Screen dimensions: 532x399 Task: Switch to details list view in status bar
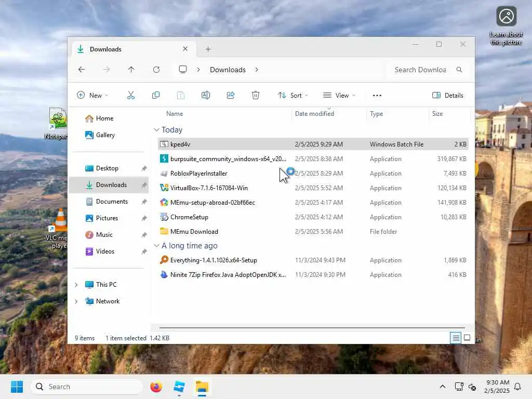coord(456,338)
